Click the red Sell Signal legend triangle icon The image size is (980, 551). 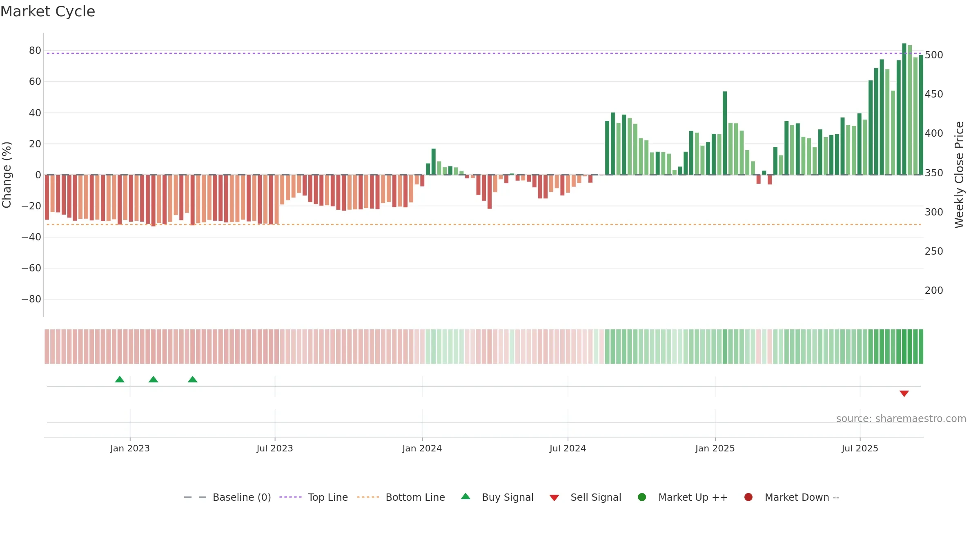point(554,498)
